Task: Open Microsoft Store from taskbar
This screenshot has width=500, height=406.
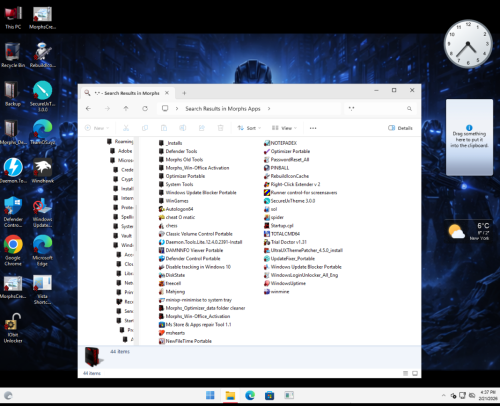Action: (x=269, y=395)
